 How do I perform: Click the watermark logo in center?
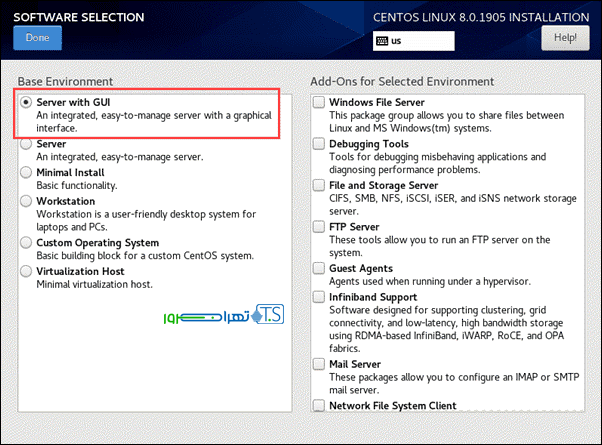tap(223, 317)
